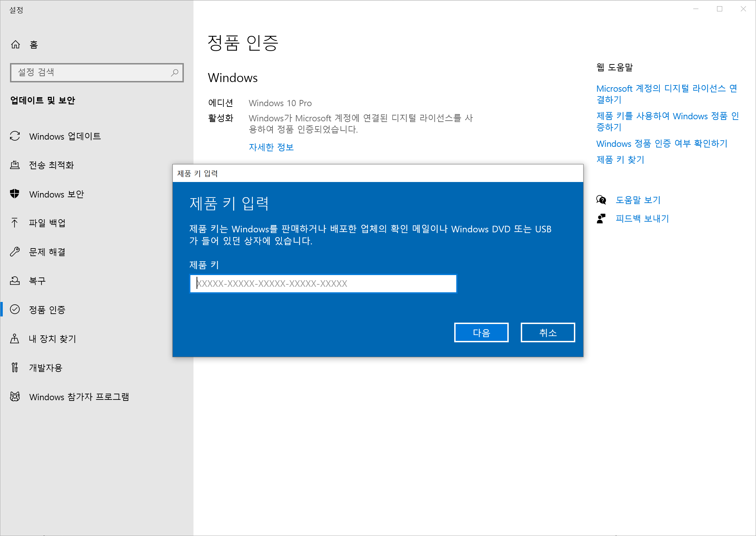Click the magnifier icon in settings search
The height and width of the screenshot is (536, 756).
175,72
